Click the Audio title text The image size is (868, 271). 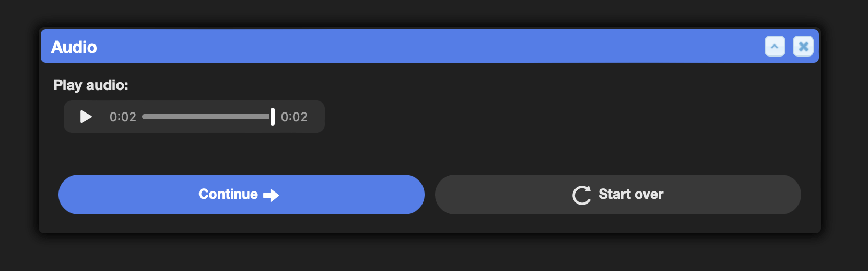pyautogui.click(x=74, y=47)
